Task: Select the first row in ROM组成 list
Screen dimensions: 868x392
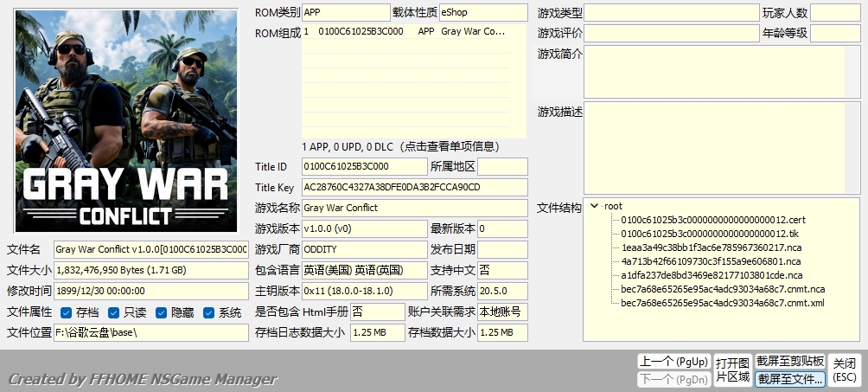Action: [x=413, y=32]
